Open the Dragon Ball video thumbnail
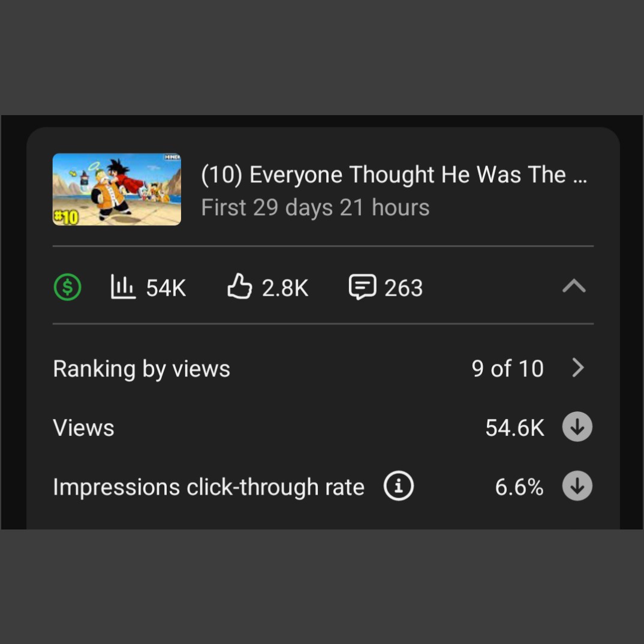 (x=117, y=189)
